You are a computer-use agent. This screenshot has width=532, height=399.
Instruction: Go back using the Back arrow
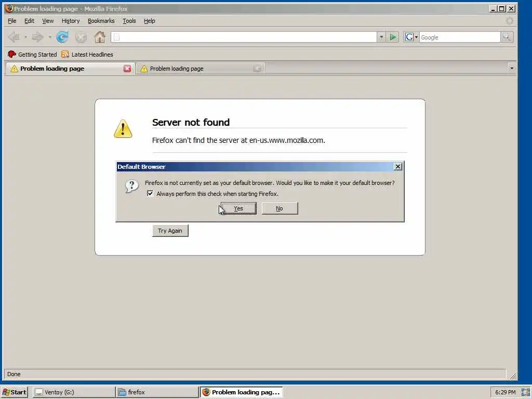(14, 37)
